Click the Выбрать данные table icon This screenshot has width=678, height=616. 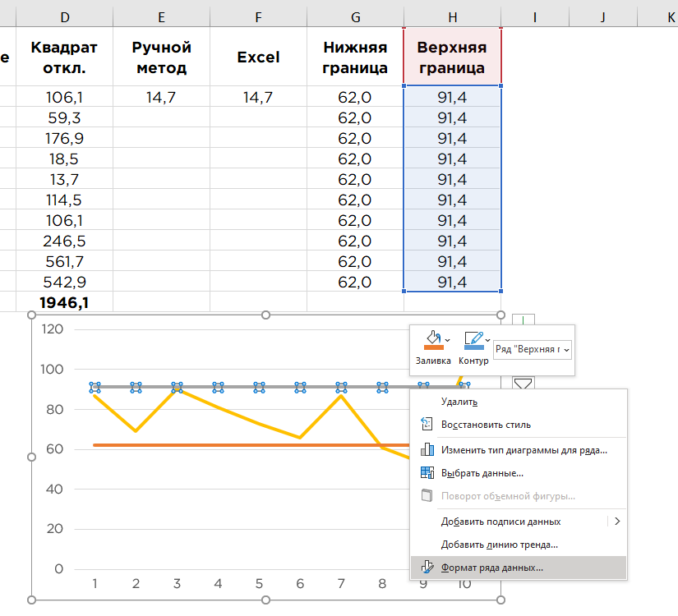(427, 473)
